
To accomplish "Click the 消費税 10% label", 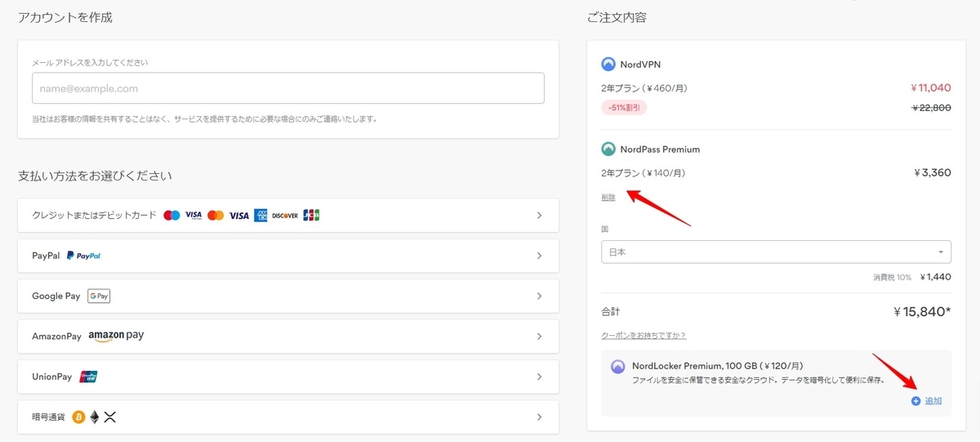I will tap(892, 277).
